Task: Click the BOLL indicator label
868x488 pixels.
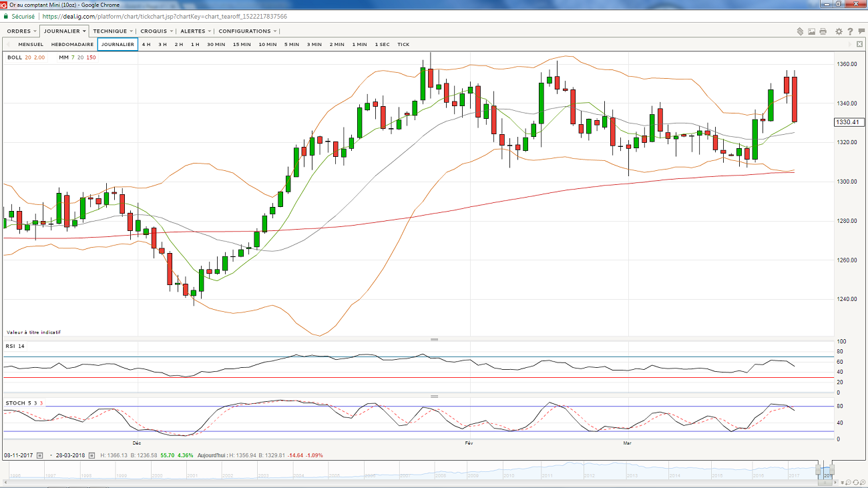Action: [26, 57]
